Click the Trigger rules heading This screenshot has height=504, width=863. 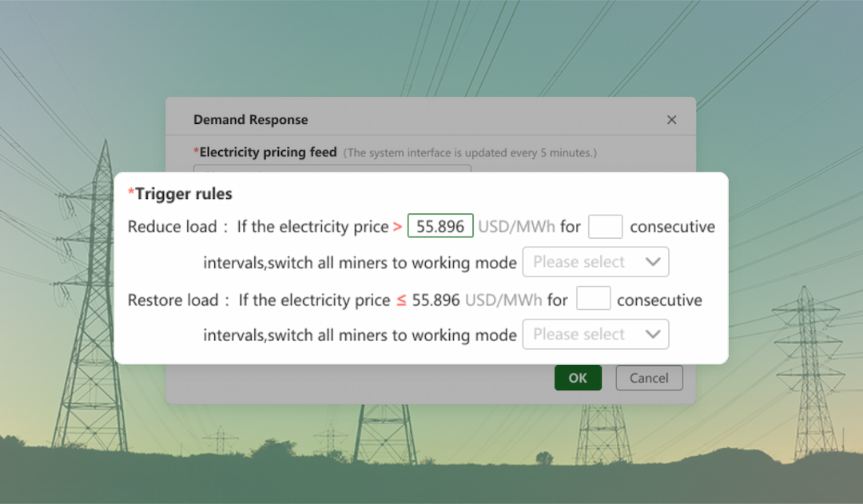183,193
